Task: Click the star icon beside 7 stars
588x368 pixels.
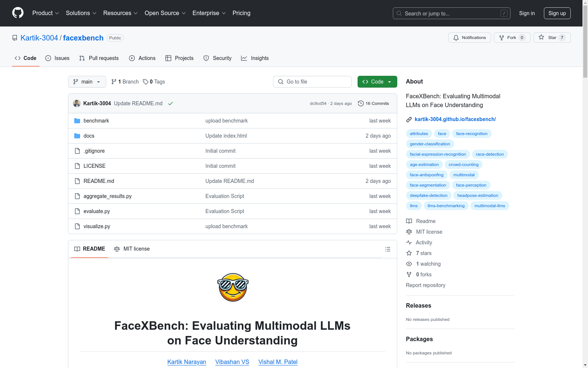Action: pos(409,253)
